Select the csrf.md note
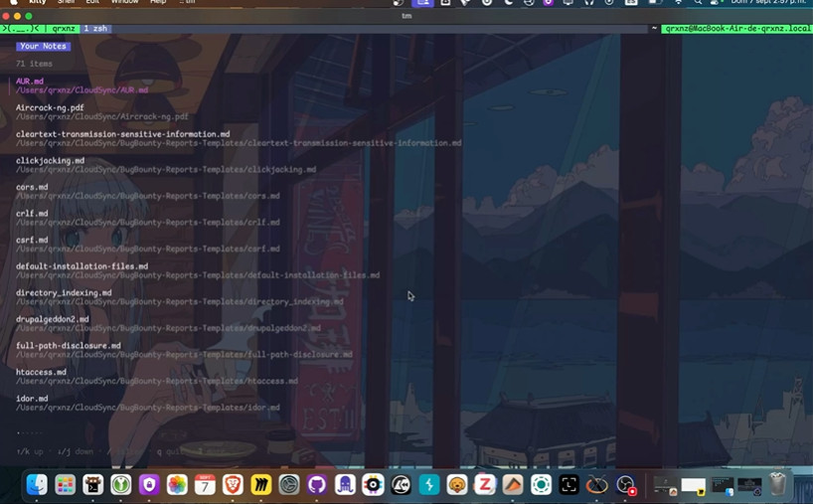This screenshot has height=504, width=813. pos(32,240)
